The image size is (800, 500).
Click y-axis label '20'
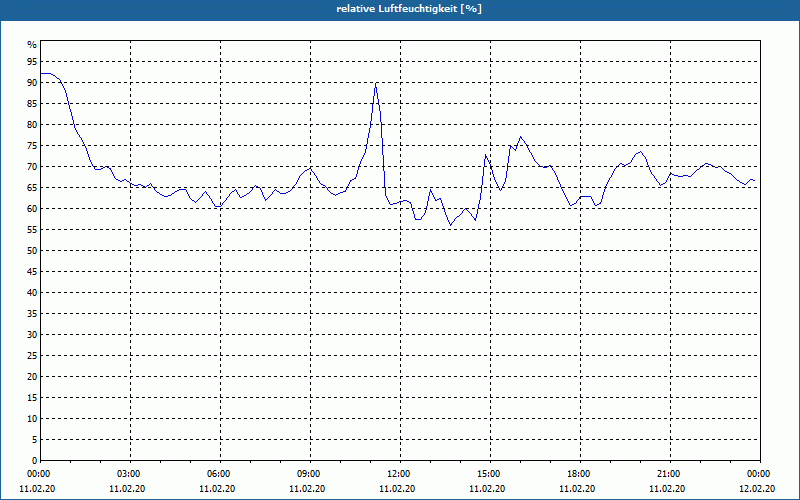32,377
